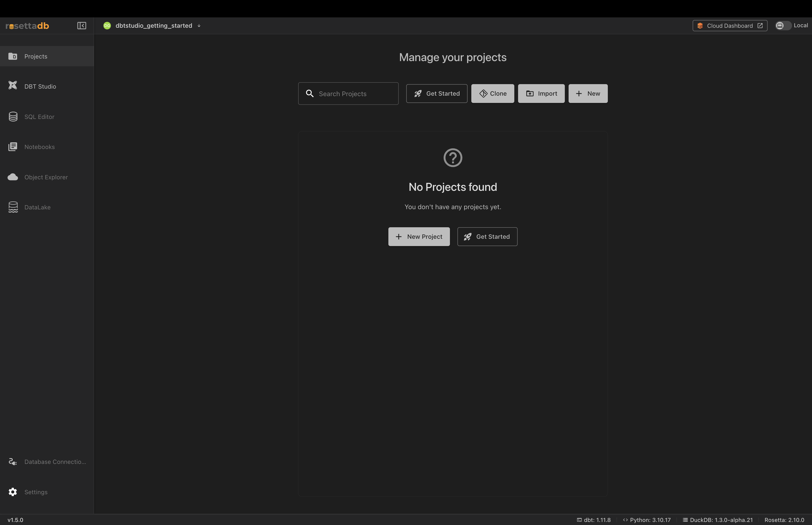Click the Settings gear icon
This screenshot has height=525, width=812.
click(x=13, y=492)
